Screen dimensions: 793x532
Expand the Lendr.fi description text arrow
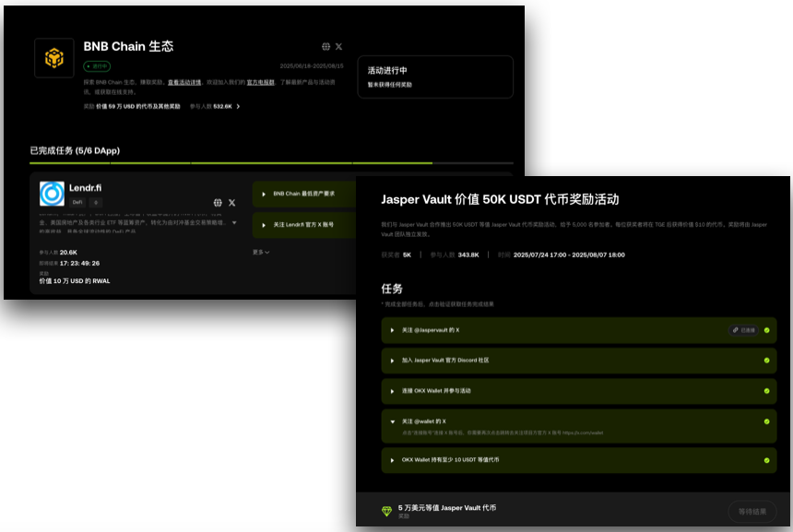[x=234, y=222]
